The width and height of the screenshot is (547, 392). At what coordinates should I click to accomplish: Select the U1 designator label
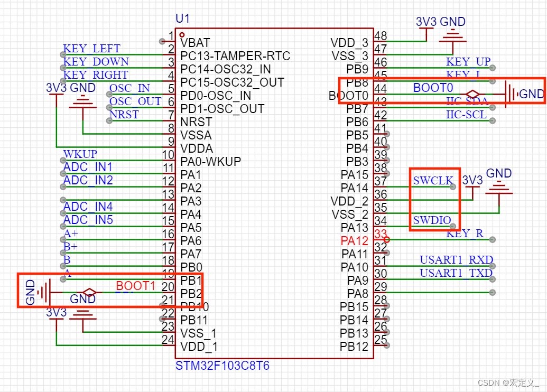tap(182, 18)
